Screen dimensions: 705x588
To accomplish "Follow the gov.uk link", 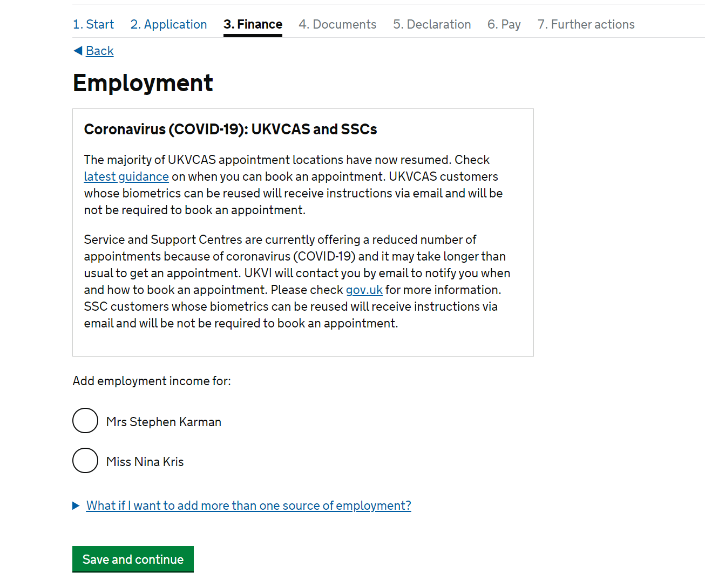I will tap(364, 290).
